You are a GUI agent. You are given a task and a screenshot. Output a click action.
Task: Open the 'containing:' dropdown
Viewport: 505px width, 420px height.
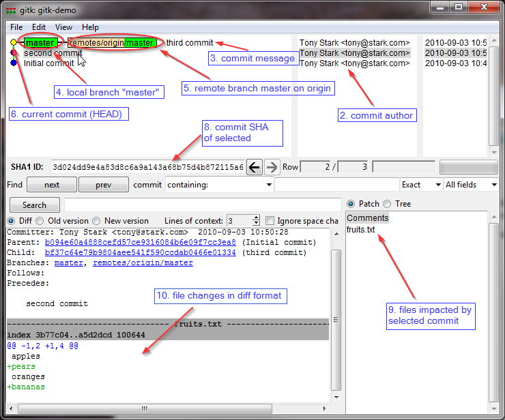tap(269, 185)
